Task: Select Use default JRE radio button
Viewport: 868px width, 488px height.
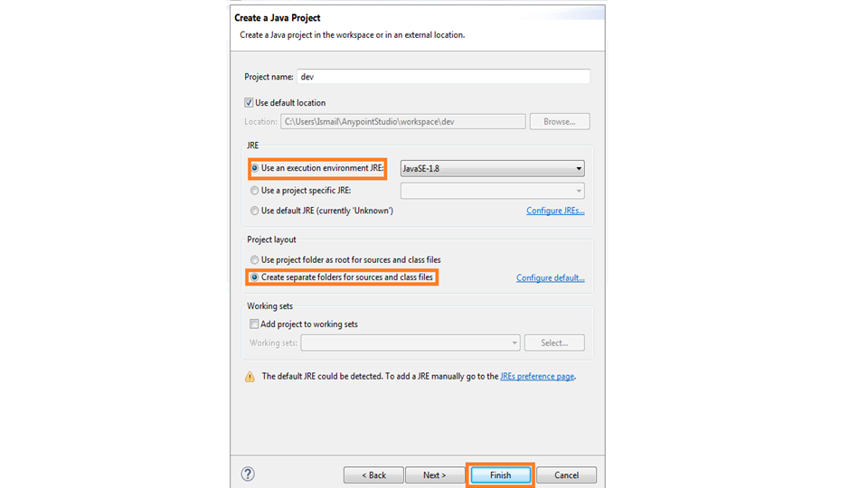Action: click(x=255, y=211)
